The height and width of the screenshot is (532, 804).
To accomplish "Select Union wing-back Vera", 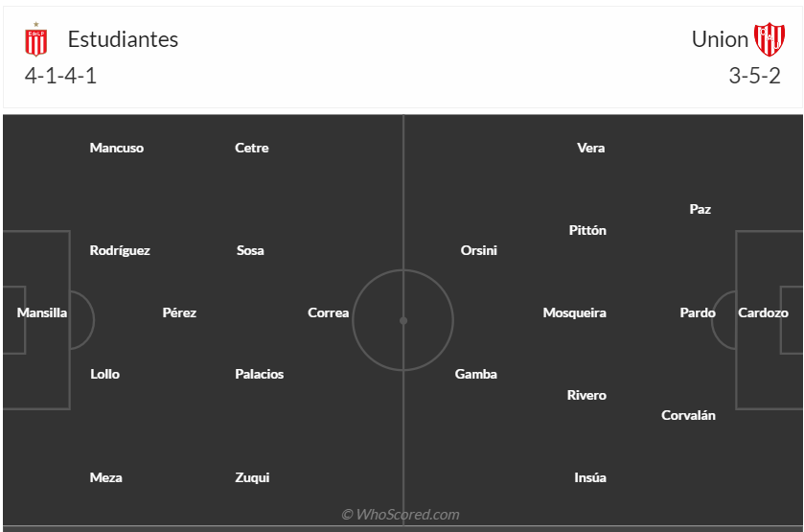I will point(591,148).
